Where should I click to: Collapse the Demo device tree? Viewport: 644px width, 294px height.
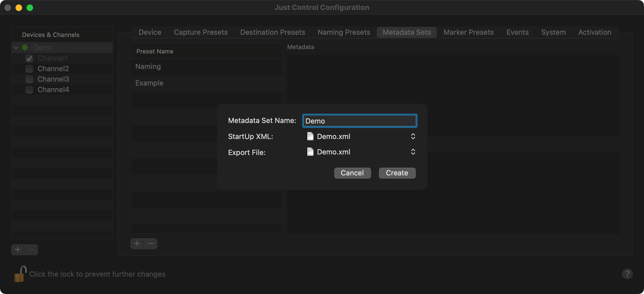click(16, 48)
